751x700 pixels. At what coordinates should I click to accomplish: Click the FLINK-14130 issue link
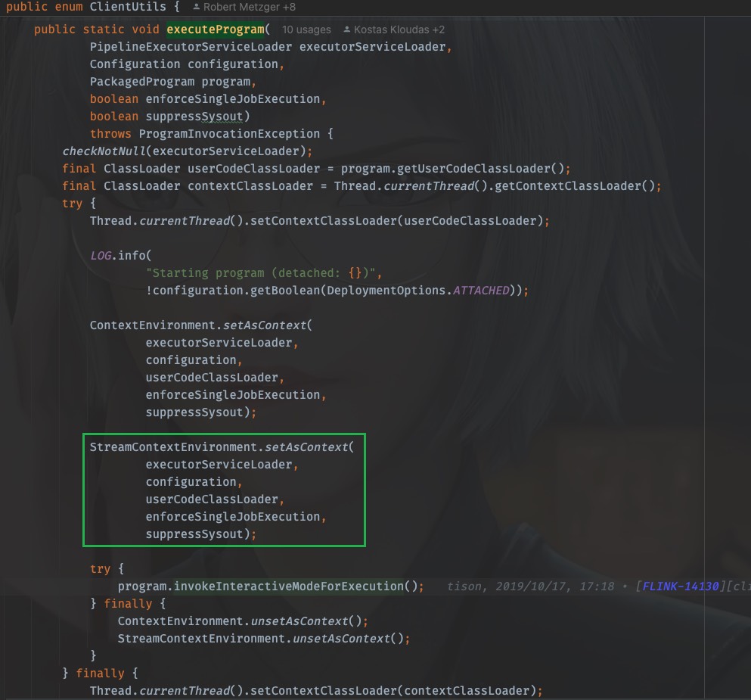(x=680, y=586)
